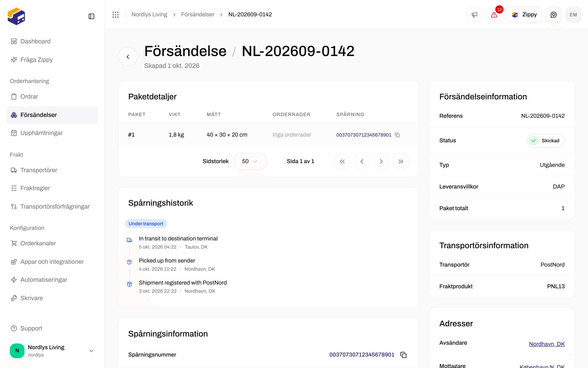
Task: Go back with the arrow button
Action: coord(128,57)
